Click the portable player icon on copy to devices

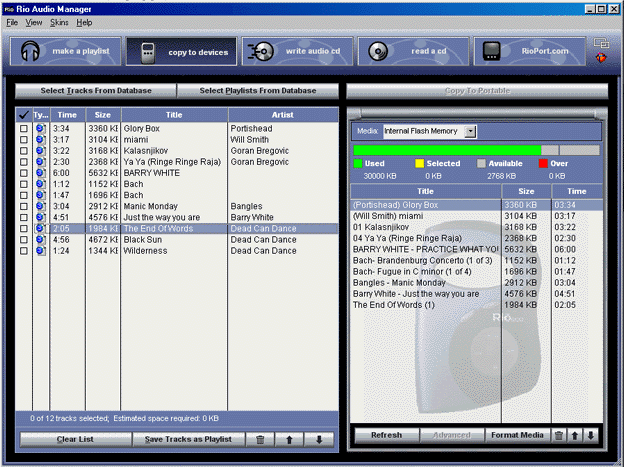(148, 53)
